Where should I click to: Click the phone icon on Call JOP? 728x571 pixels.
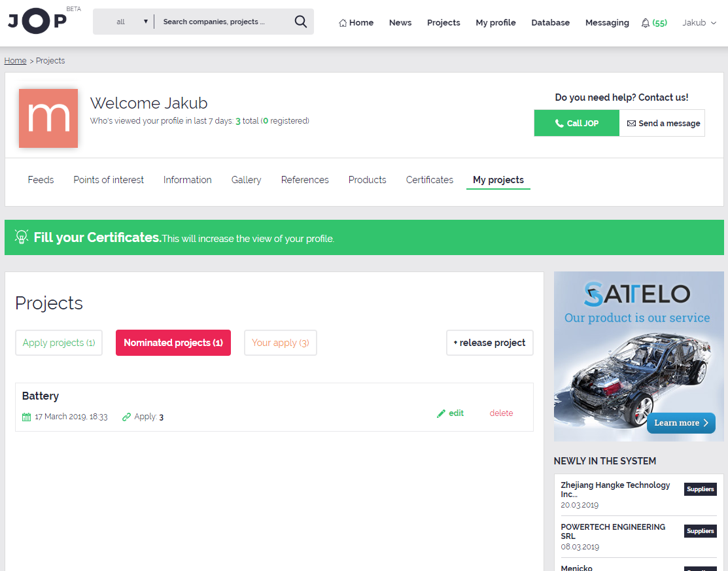559,123
